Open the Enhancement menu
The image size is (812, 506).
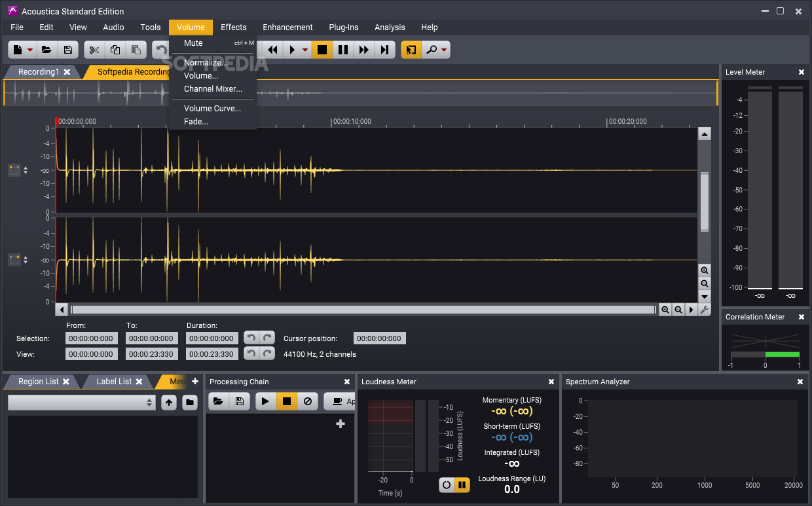point(287,27)
